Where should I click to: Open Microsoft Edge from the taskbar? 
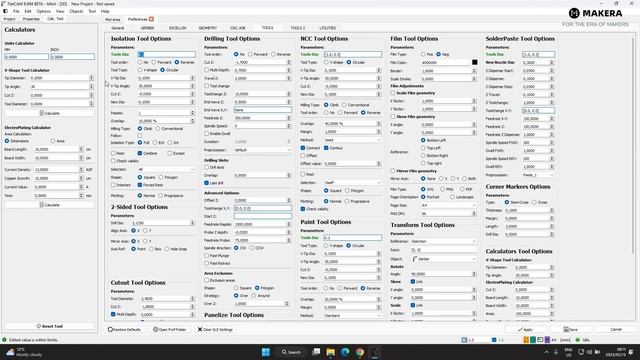345,352
